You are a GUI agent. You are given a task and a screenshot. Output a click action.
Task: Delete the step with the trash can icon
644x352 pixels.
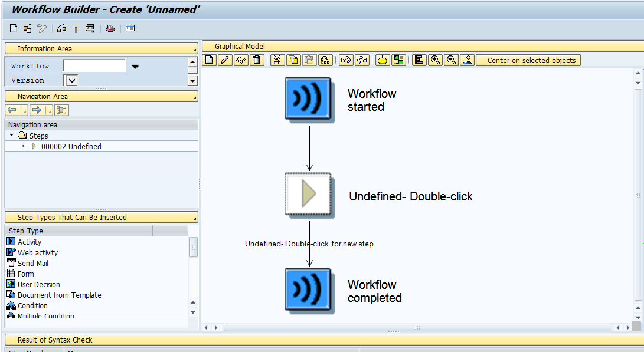click(x=257, y=60)
